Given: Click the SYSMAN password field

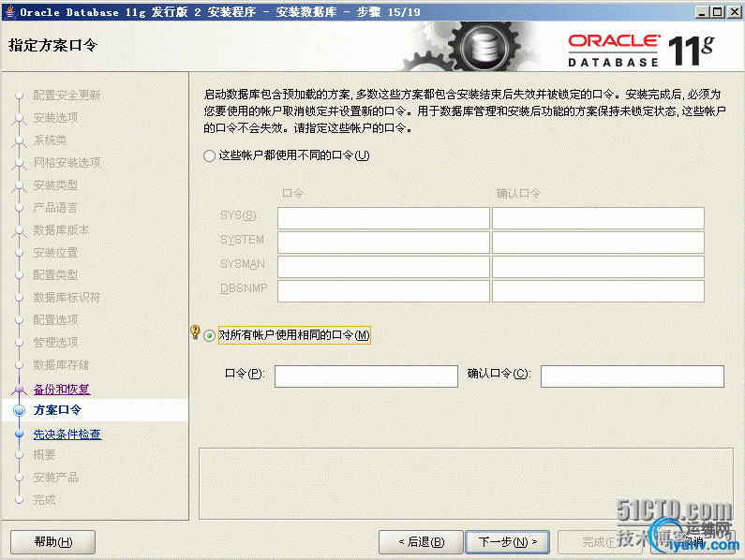Looking at the screenshot, I should click(x=383, y=267).
